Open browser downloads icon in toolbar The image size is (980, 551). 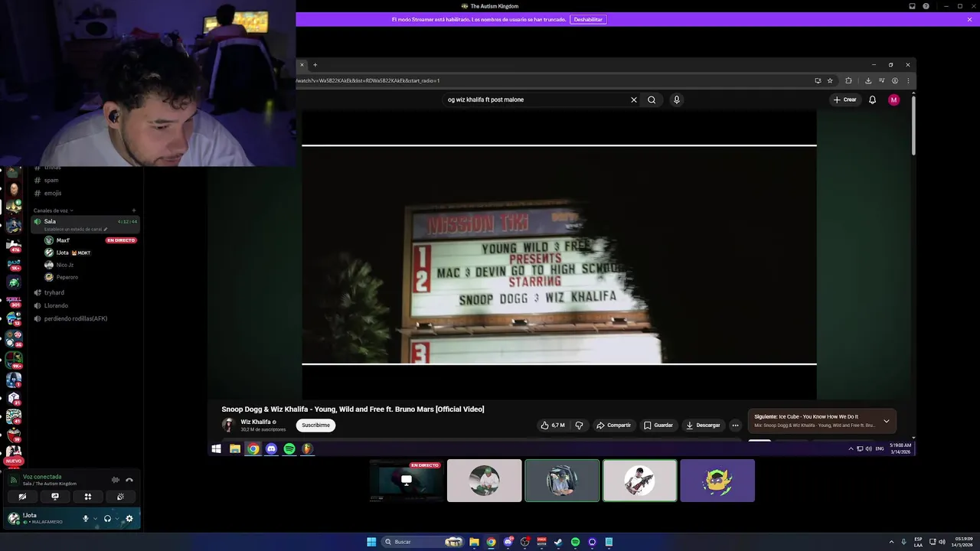click(868, 80)
